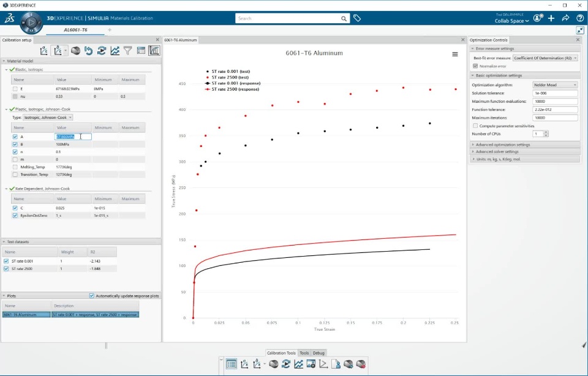Run calibration from the Calibration setup toolbar
This screenshot has height=376, width=588.
(x=102, y=51)
